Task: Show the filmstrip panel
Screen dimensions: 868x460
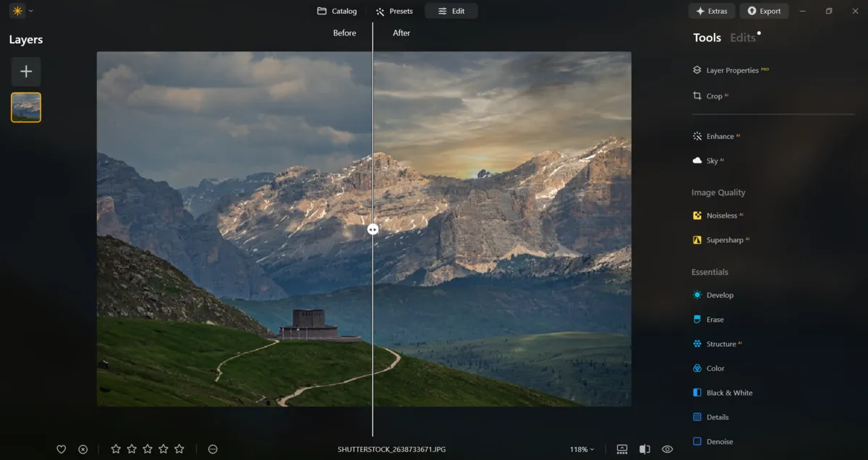Action: click(621, 448)
